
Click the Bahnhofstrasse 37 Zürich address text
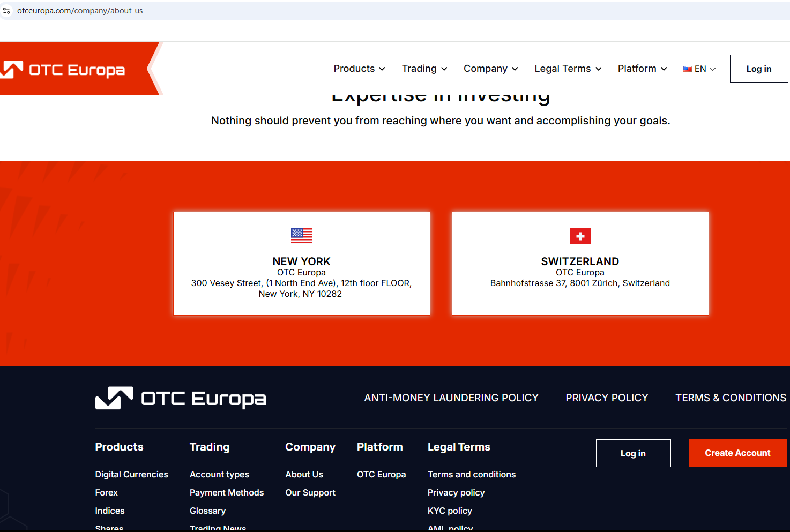(580, 283)
